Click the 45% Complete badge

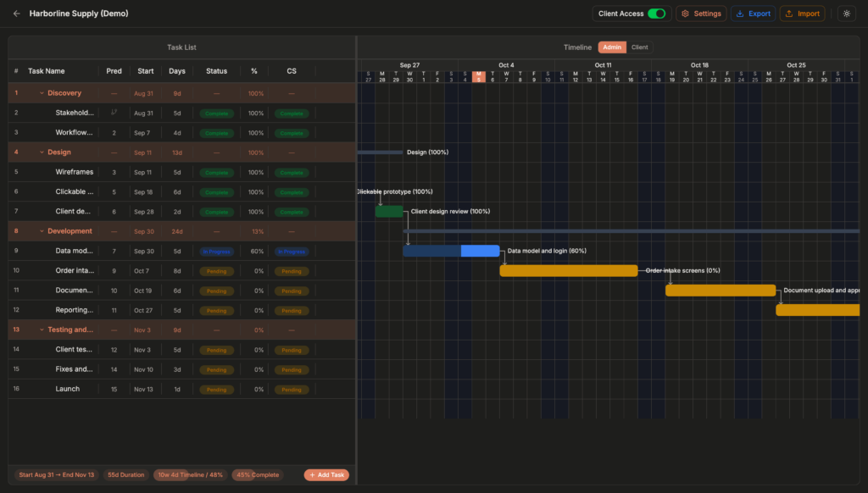click(x=258, y=474)
